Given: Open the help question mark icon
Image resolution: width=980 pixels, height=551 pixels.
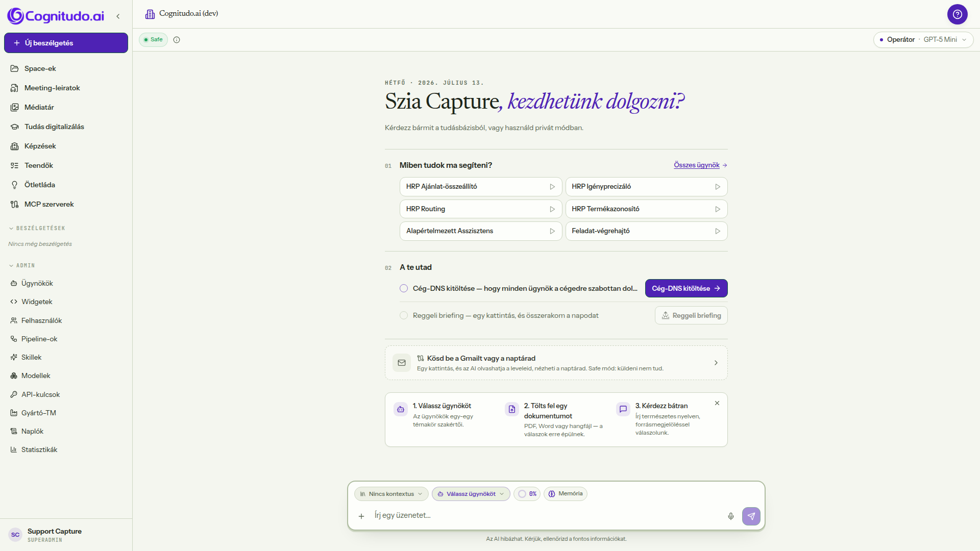Looking at the screenshot, I should pos(957,14).
